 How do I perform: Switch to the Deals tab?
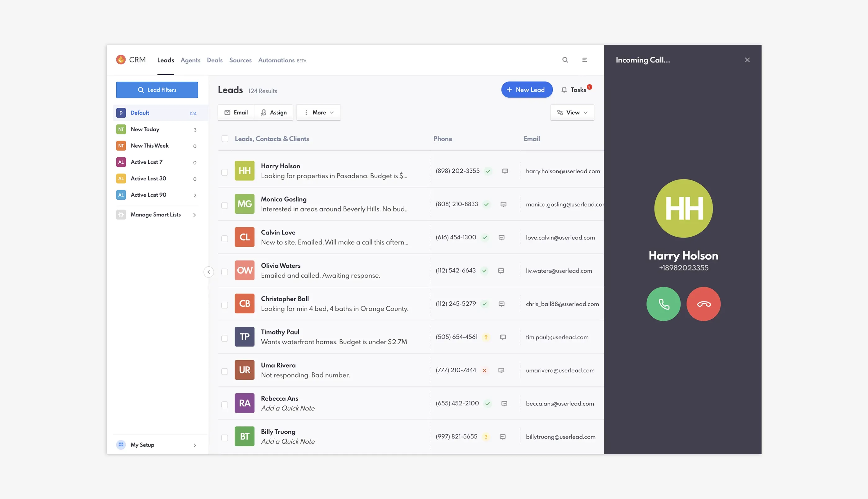tap(215, 60)
